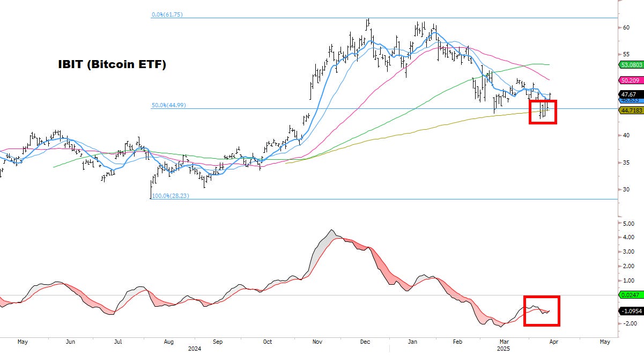Click the 3.00 indicator axis label
The width and height of the screenshot is (644, 362).
[x=628, y=252]
